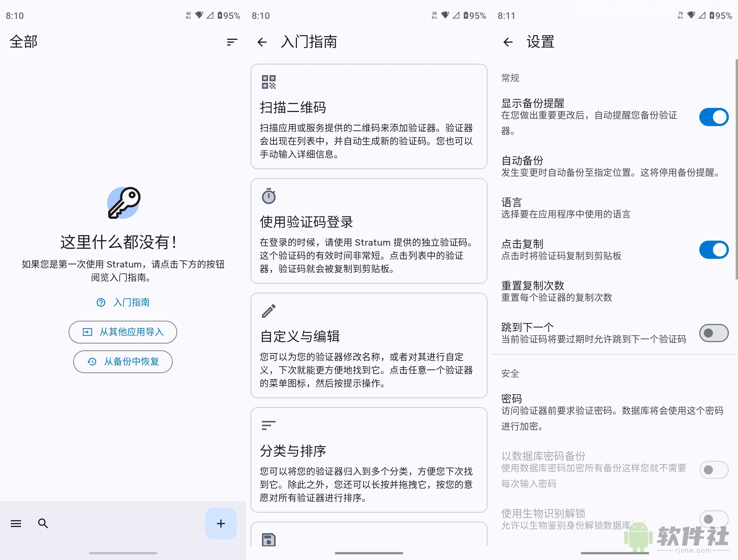Tap the 安全 section header

(x=510, y=373)
